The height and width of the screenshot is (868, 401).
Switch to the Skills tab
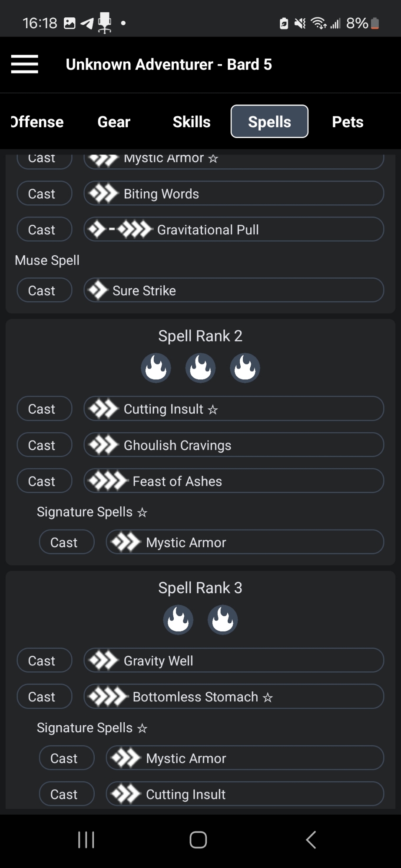pos(192,122)
